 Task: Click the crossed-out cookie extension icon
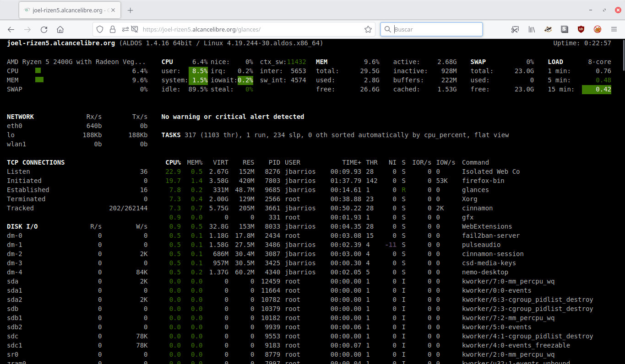coord(598,29)
